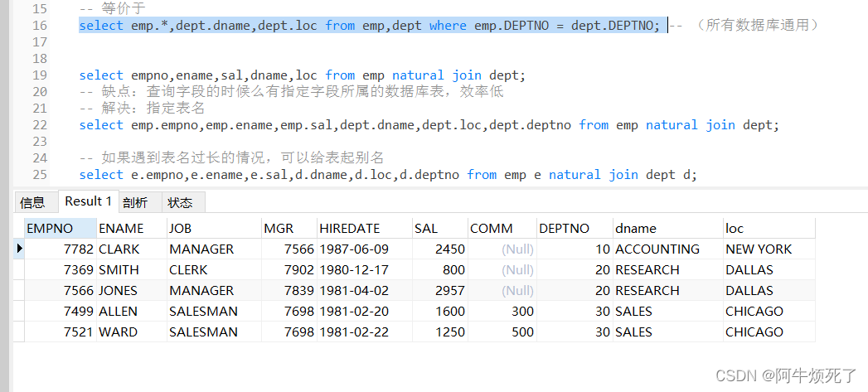
Task: Click the COMM value 300 cell
Action: pos(502,311)
